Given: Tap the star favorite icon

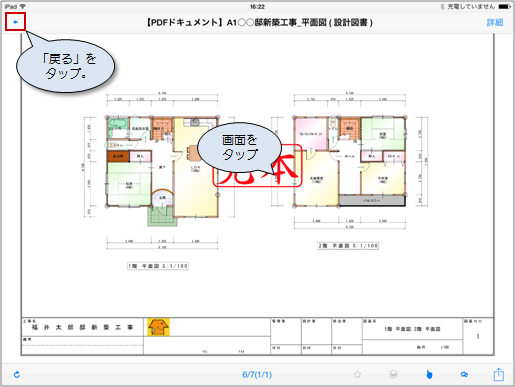Looking at the screenshot, I should point(358,374).
